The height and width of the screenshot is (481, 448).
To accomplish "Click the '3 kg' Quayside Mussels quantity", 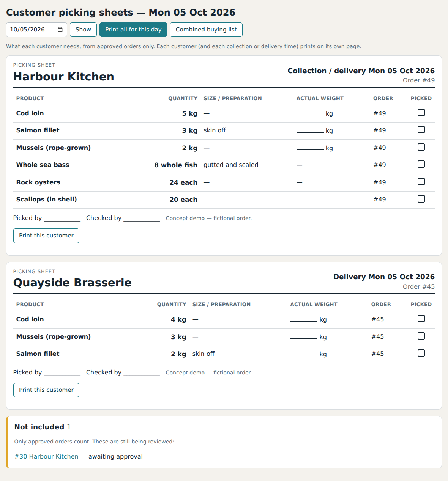I will click(x=178, y=337).
